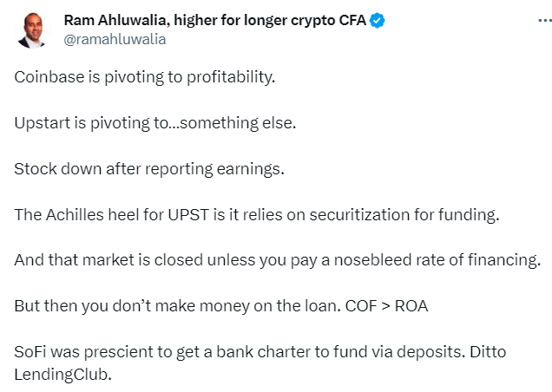Viewport: 552px width, 392px height.
Task: Click 'higher for longer crypto CFA' in the name
Action: (270, 21)
